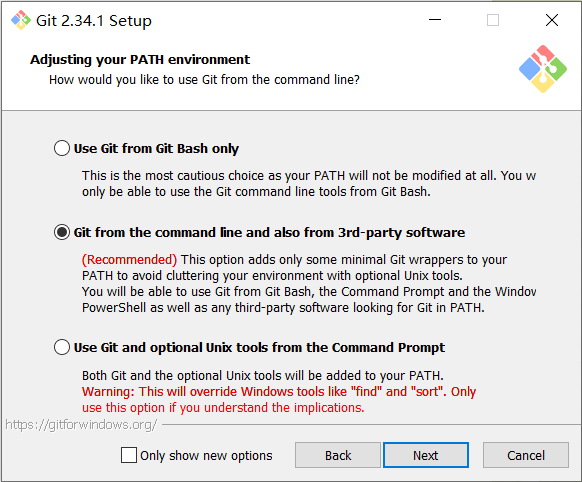
Task: Close the Git 2.34.1 Setup window
Action: 552,20
